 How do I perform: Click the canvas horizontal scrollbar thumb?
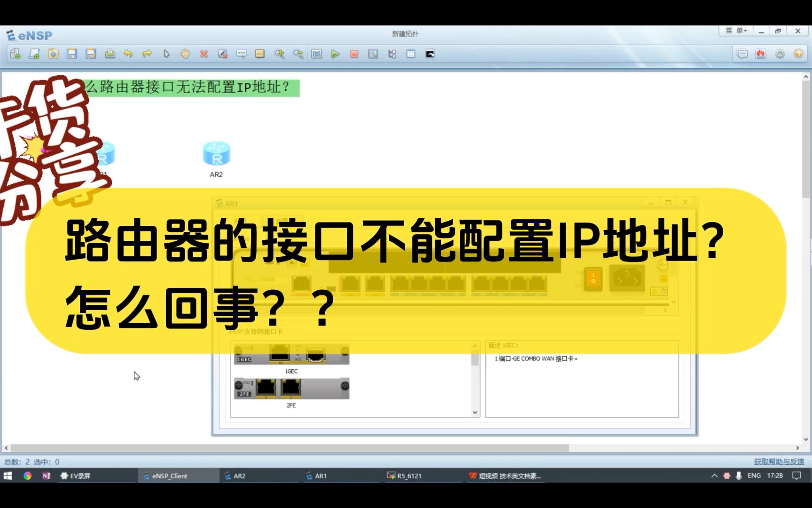290,448
